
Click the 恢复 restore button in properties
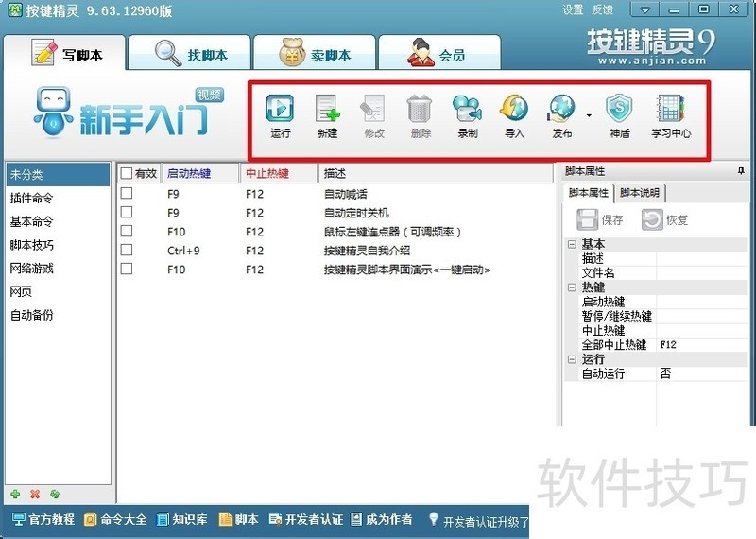click(664, 219)
